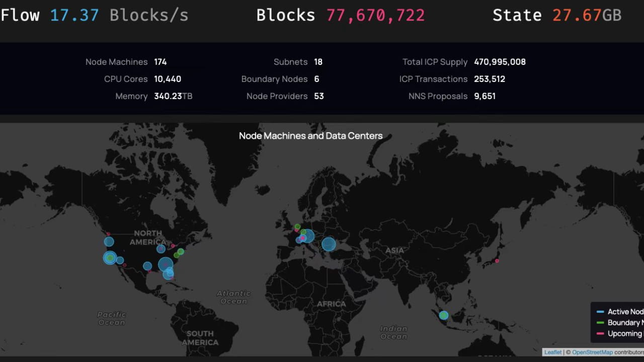Click the green boundary node marker near New York
644x362 pixels.
click(180, 251)
